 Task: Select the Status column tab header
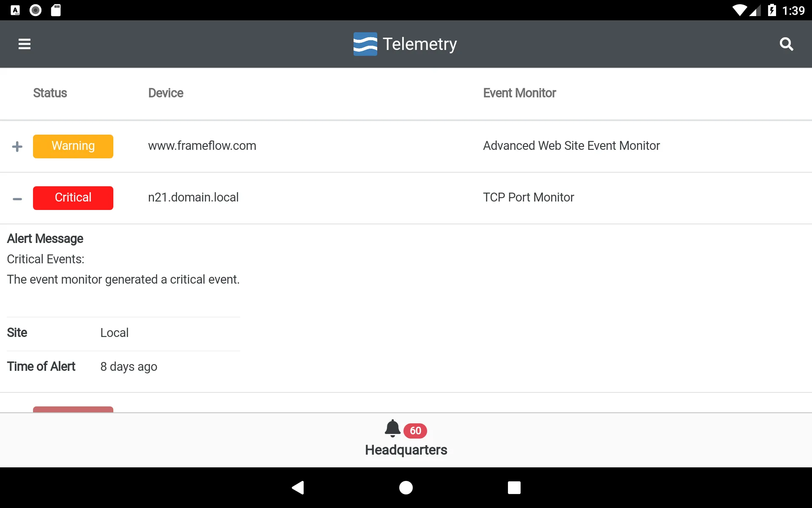pos(49,92)
